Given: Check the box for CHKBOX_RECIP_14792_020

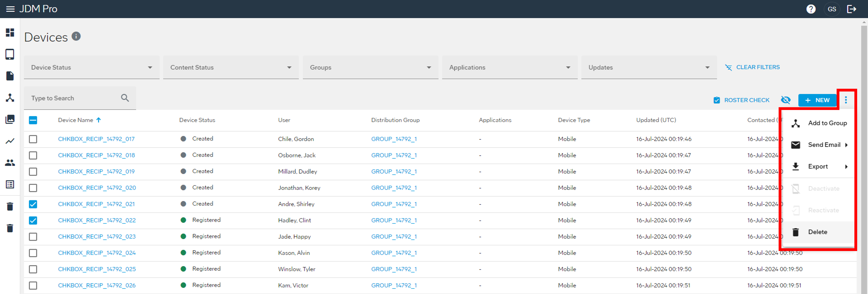Looking at the screenshot, I should [x=33, y=188].
